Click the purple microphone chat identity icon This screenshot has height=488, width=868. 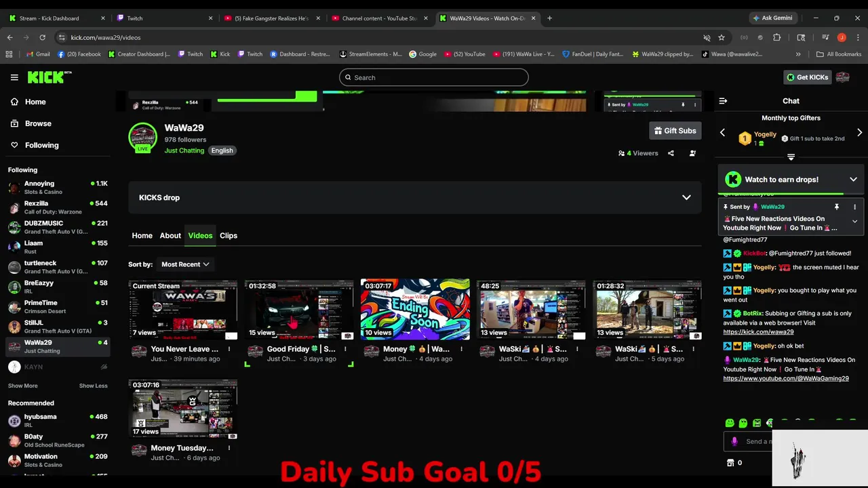(x=734, y=441)
